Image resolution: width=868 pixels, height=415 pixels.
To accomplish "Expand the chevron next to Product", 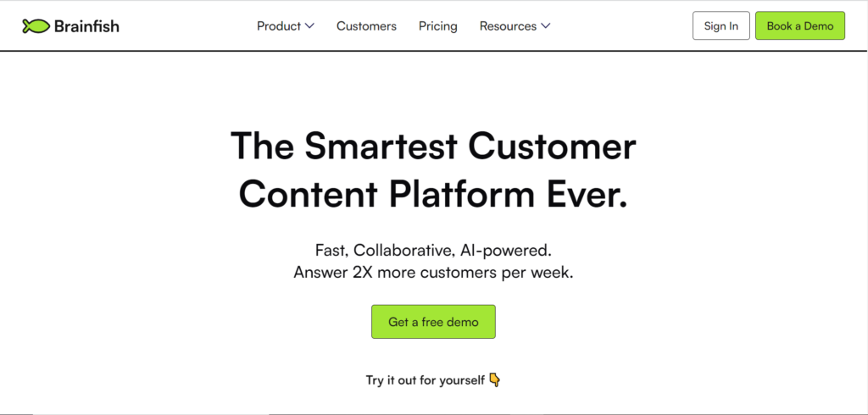I will [x=310, y=26].
